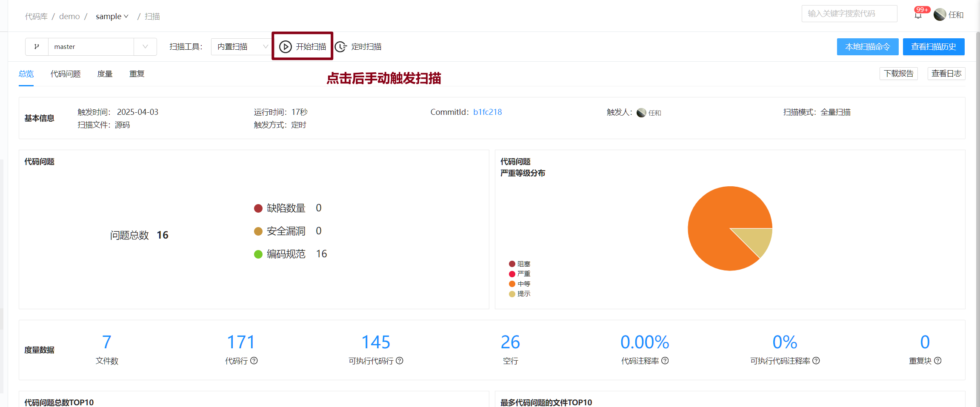Click help icon next to 代码行
Screen dimensions: 980x407
point(254,361)
